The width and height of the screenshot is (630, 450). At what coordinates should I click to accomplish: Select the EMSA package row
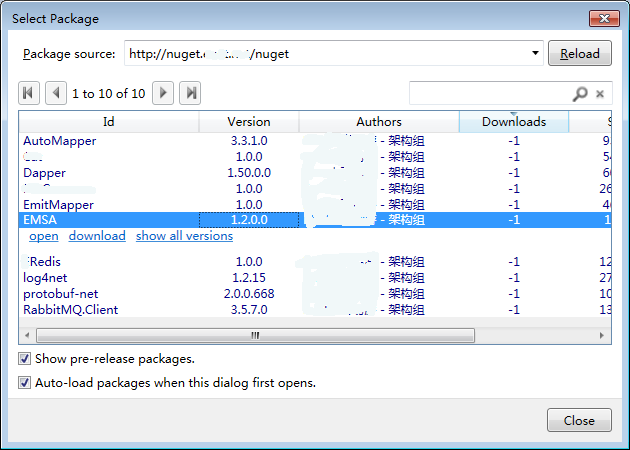(315, 220)
